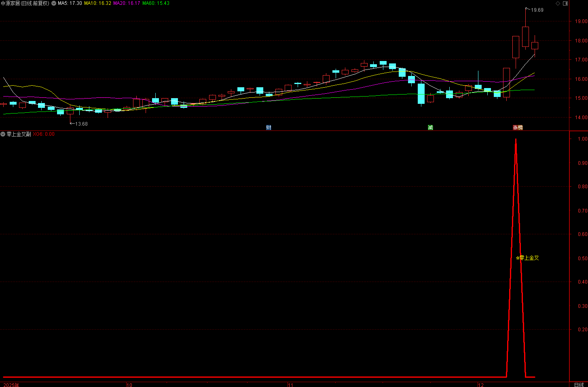The height and width of the screenshot is (387, 588).
Task: Select the MA10: 16.32 label
Action: pos(97,3)
